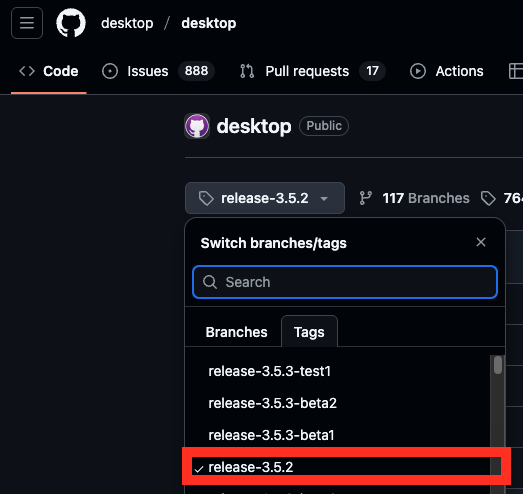Close the Switch branches/tags popup

[481, 242]
